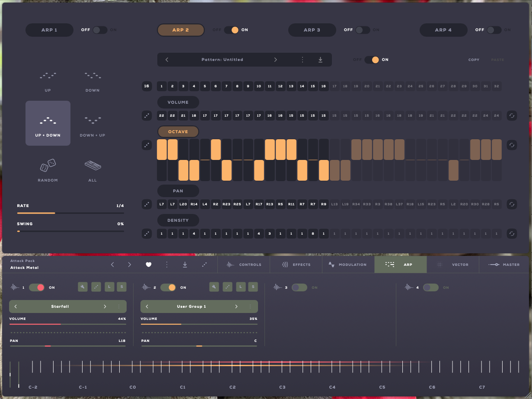Disable layer 1 ON switch
The image size is (532, 399).
[37, 287]
